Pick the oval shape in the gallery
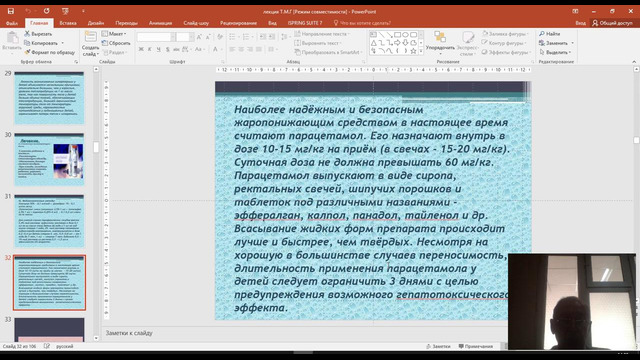Viewport: 640px width, 360px height. tap(405, 35)
